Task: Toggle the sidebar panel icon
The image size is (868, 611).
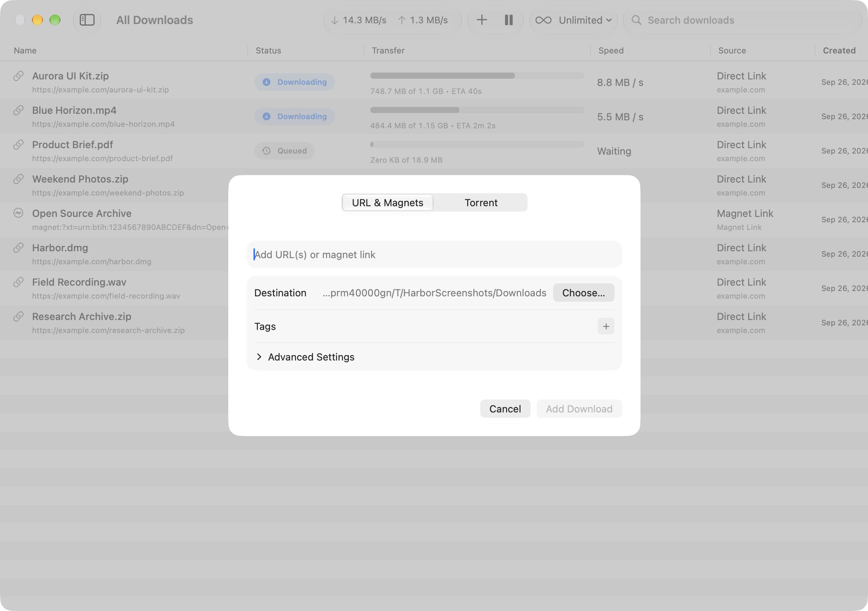Action: [x=87, y=20]
